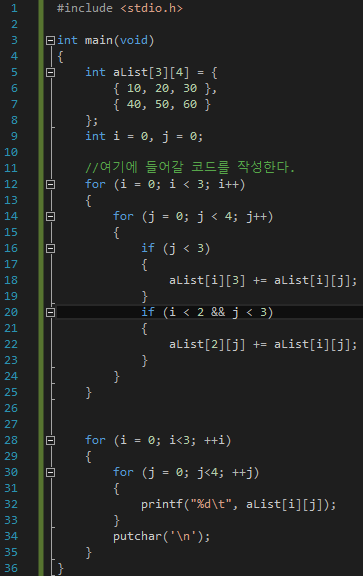Click the '{ 10, 20, 30 },' row
The width and height of the screenshot is (363, 576).
(x=165, y=89)
